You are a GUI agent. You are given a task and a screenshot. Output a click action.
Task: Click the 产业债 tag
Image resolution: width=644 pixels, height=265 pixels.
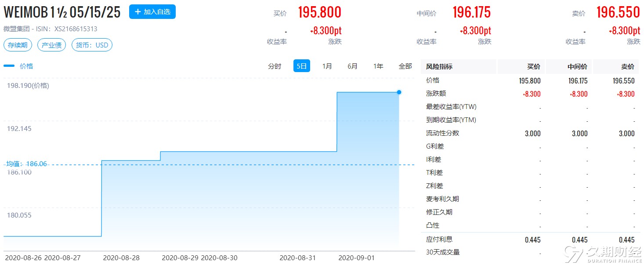(51, 45)
